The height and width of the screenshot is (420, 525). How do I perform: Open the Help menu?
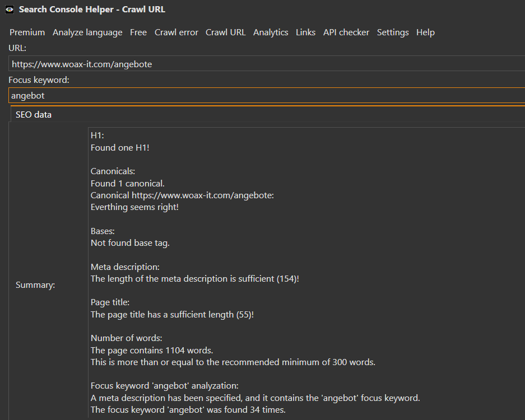point(425,32)
